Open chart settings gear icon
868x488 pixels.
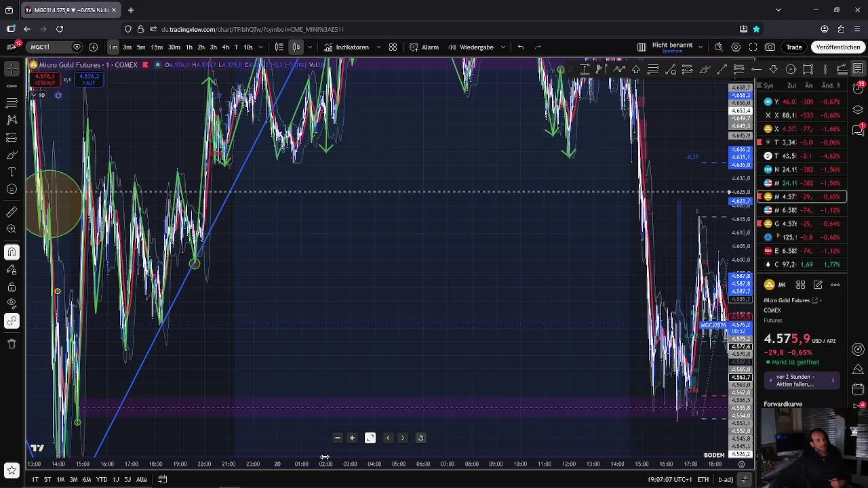(x=736, y=47)
